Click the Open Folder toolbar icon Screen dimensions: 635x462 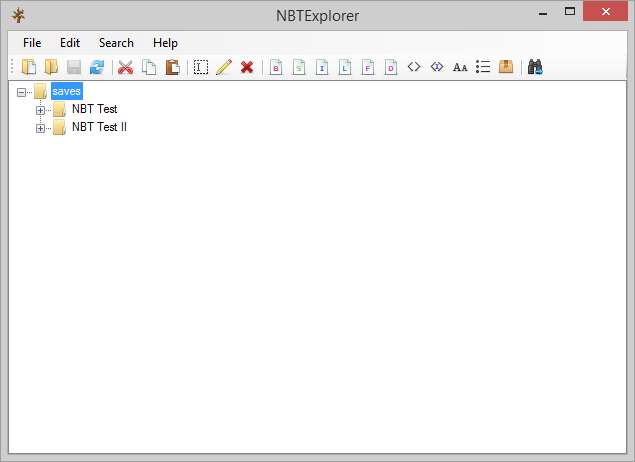coord(51,67)
